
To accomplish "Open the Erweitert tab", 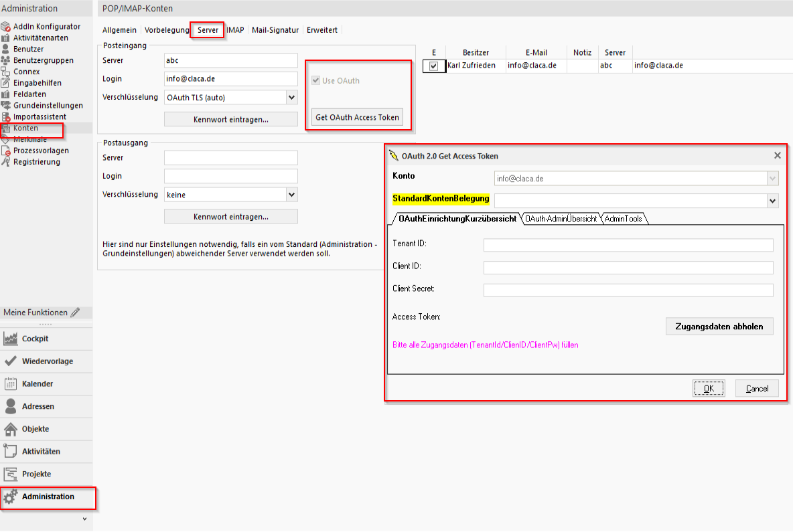I will pos(321,30).
